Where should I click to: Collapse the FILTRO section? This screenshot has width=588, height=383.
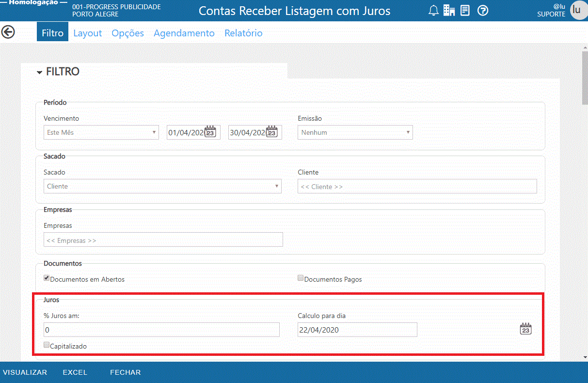39,72
